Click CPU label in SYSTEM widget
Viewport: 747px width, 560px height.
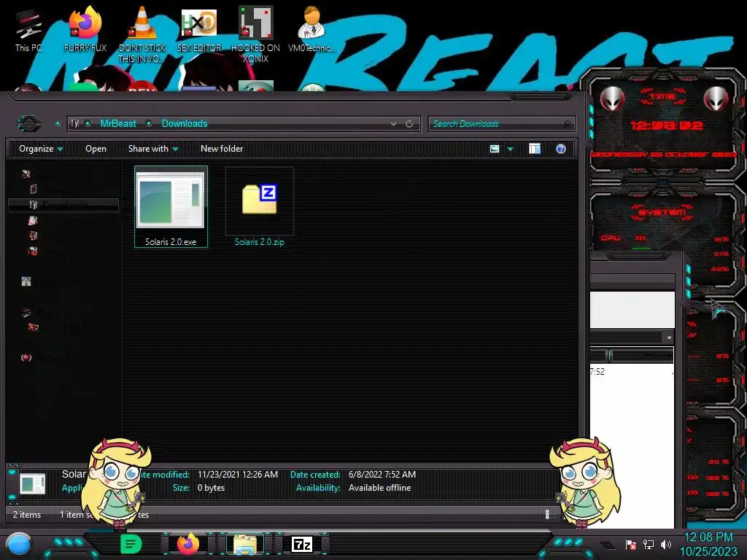[x=611, y=238]
